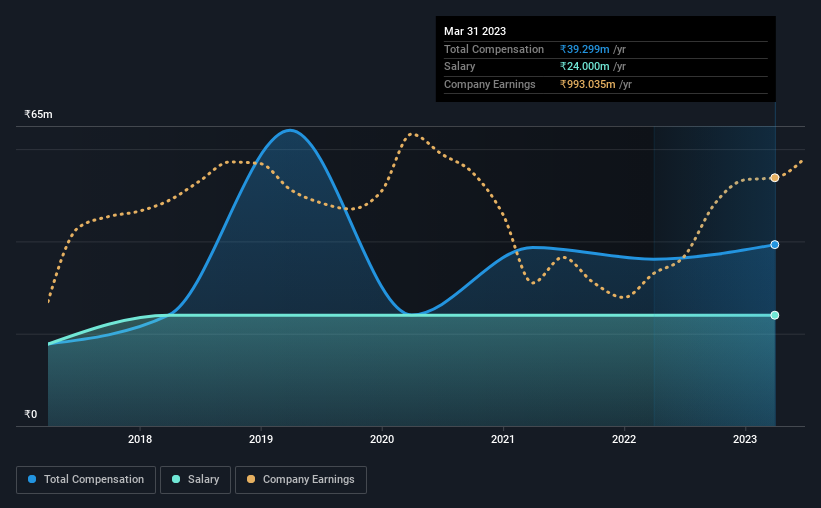Click the orange Company Earnings data point marker
This screenshot has width=821, height=508.
[x=774, y=178]
